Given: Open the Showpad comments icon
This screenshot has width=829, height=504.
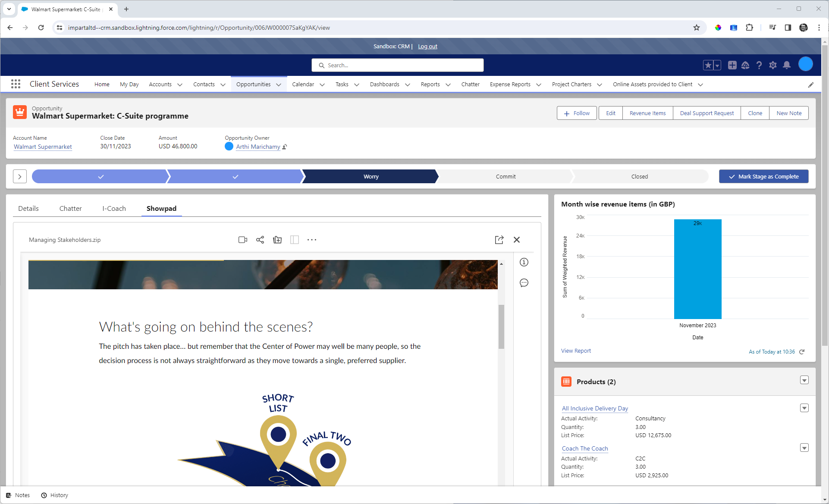Looking at the screenshot, I should pyautogui.click(x=524, y=283).
